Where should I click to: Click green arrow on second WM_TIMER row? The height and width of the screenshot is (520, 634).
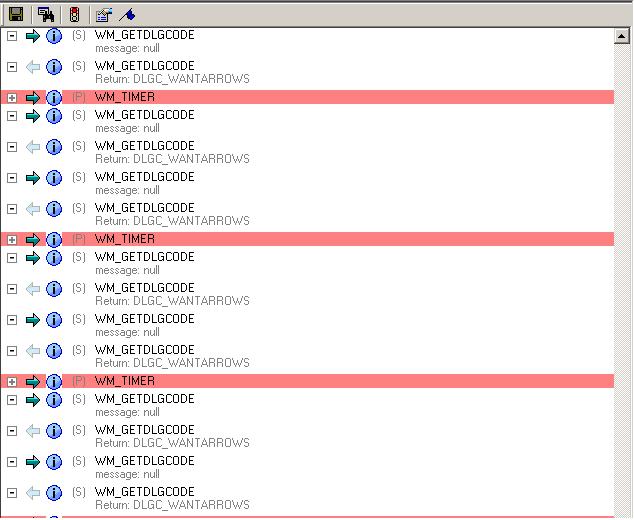click(x=33, y=240)
